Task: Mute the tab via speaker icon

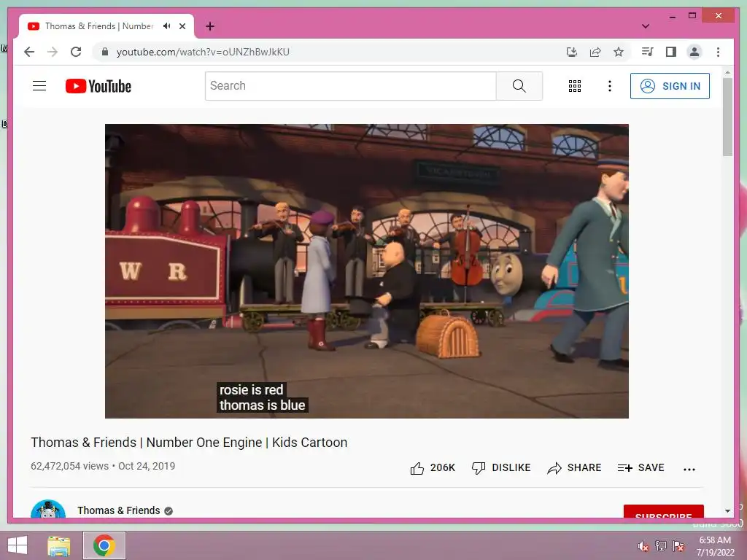Action: (x=166, y=26)
